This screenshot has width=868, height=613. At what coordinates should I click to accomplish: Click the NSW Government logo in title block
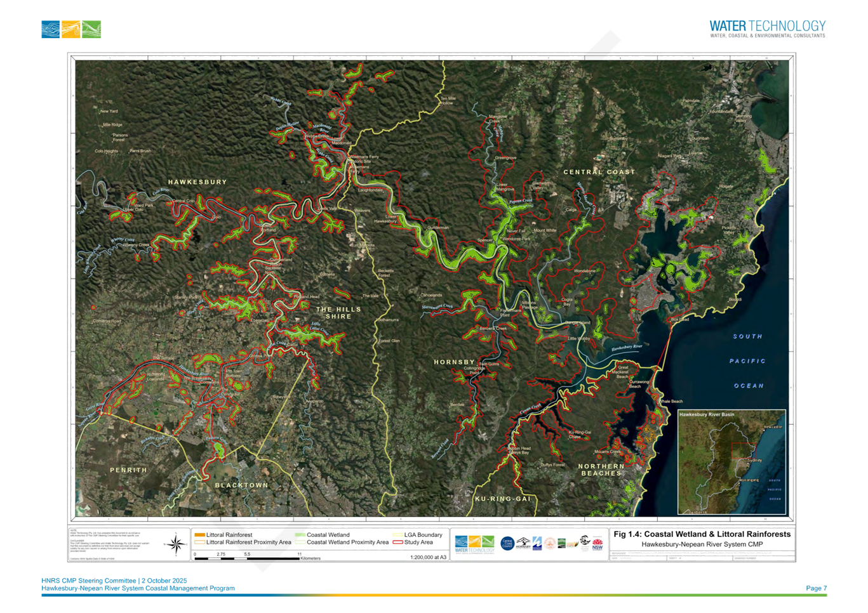tap(598, 544)
